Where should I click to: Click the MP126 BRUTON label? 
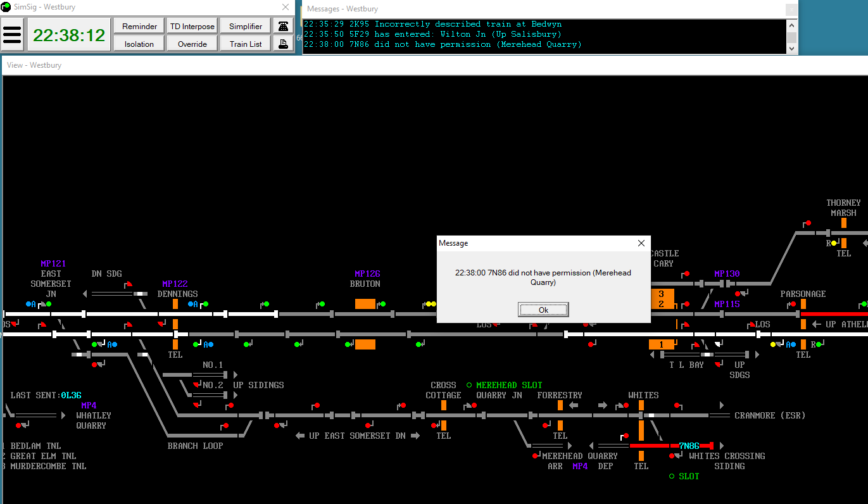[367, 279]
